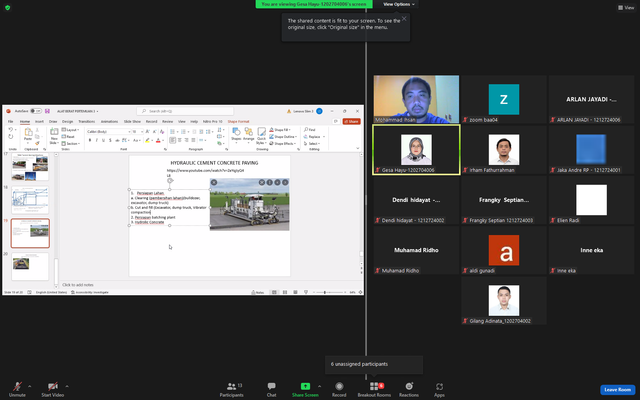Open Zoom Apps

439,389
